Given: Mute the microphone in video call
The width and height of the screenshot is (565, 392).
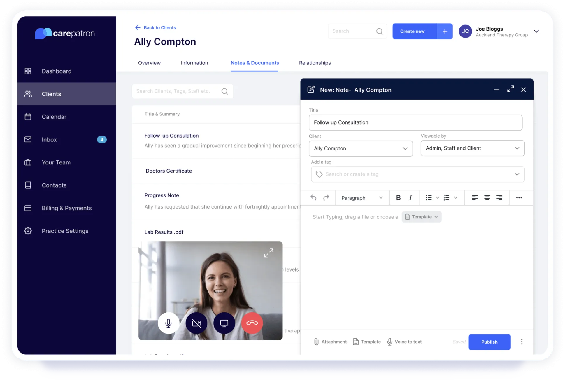Looking at the screenshot, I should click(x=168, y=323).
